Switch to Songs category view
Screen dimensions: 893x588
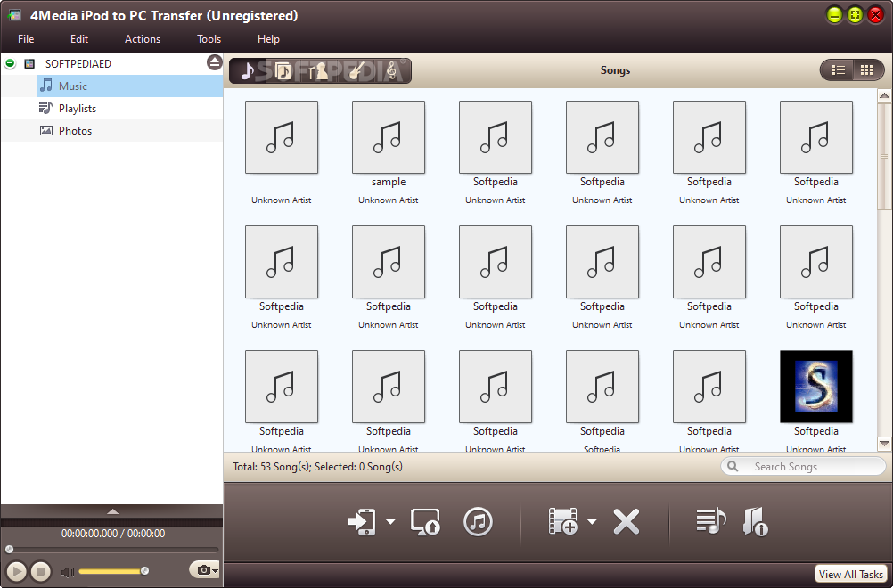click(247, 70)
